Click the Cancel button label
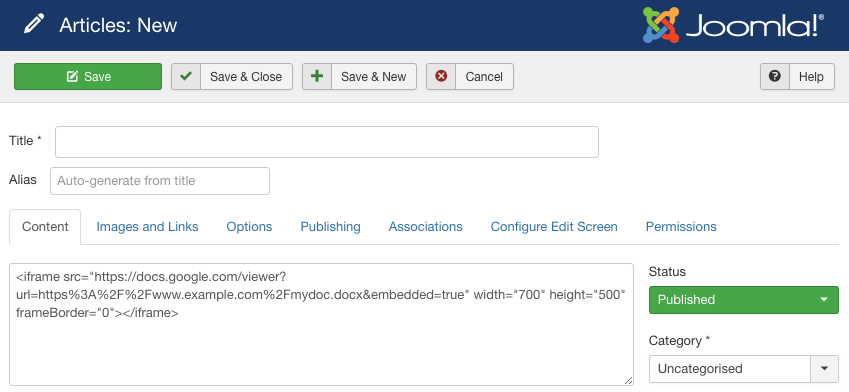 484,77
